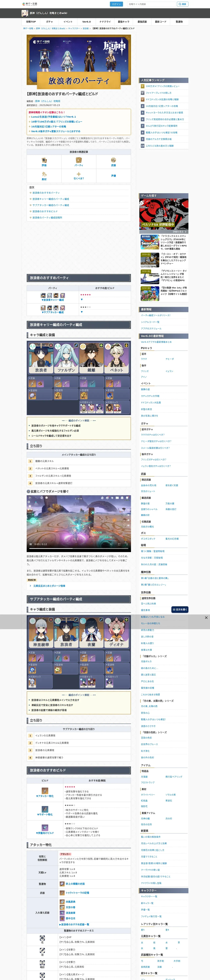Screen dimensions: 210x980
Task: Open the 聖遺物 nav tab
Action: [179, 22]
